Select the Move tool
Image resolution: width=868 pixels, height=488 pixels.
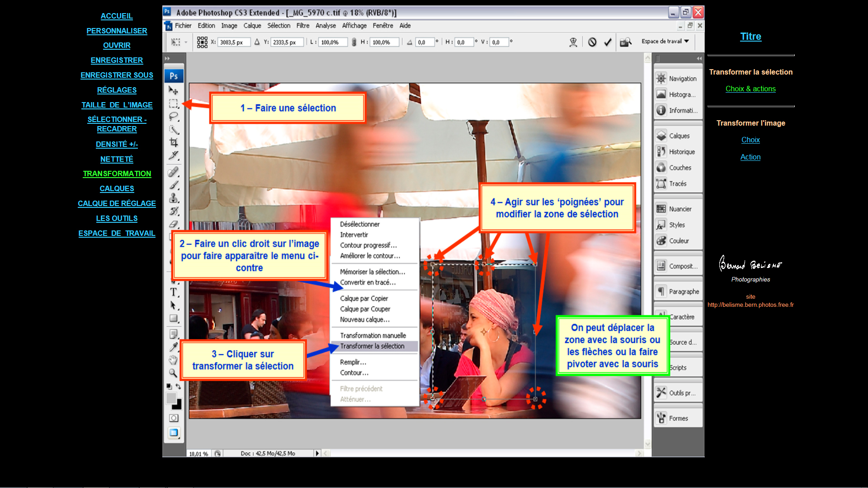(x=174, y=90)
